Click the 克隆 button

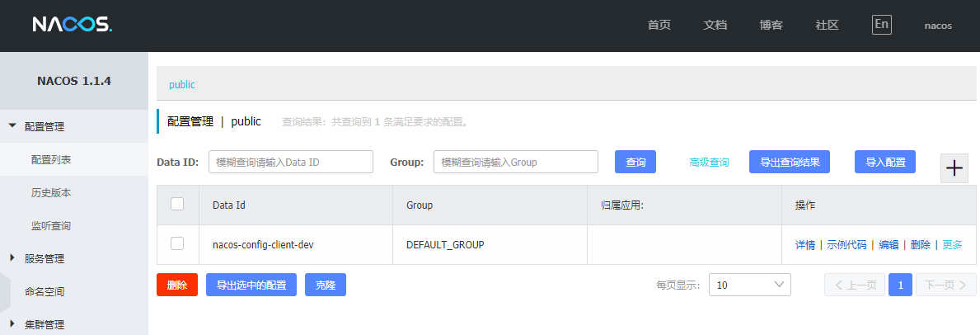tap(326, 285)
